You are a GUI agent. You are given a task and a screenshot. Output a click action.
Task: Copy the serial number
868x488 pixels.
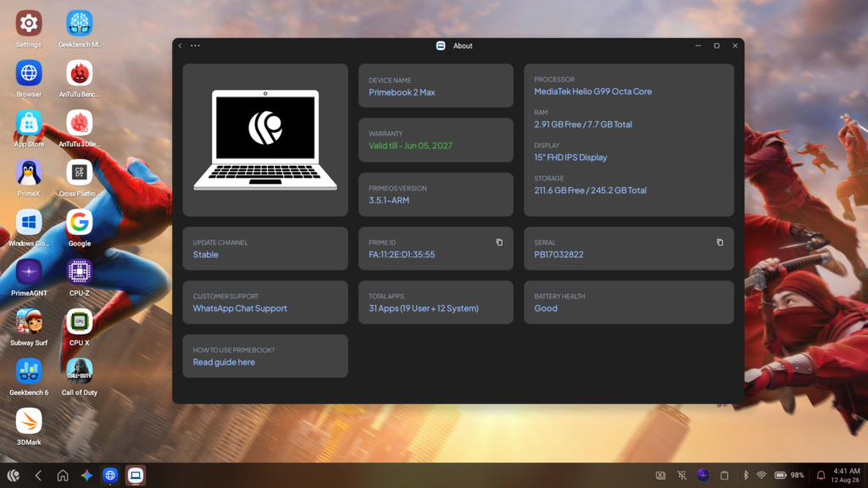[720, 242]
